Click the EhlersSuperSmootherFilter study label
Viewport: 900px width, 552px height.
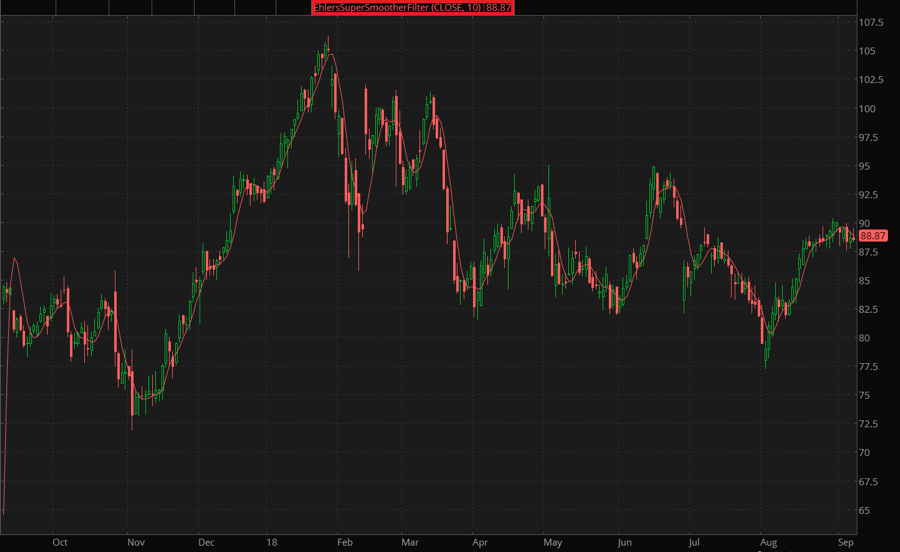coord(413,7)
